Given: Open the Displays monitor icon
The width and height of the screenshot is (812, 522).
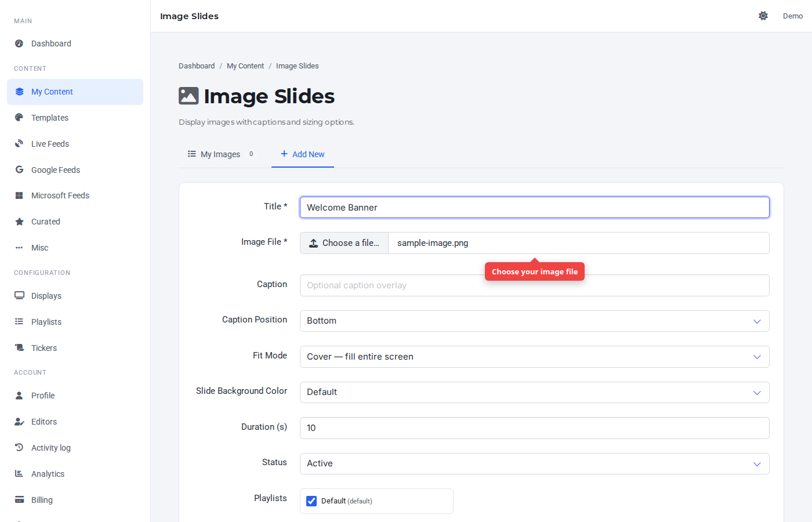Looking at the screenshot, I should point(19,296).
